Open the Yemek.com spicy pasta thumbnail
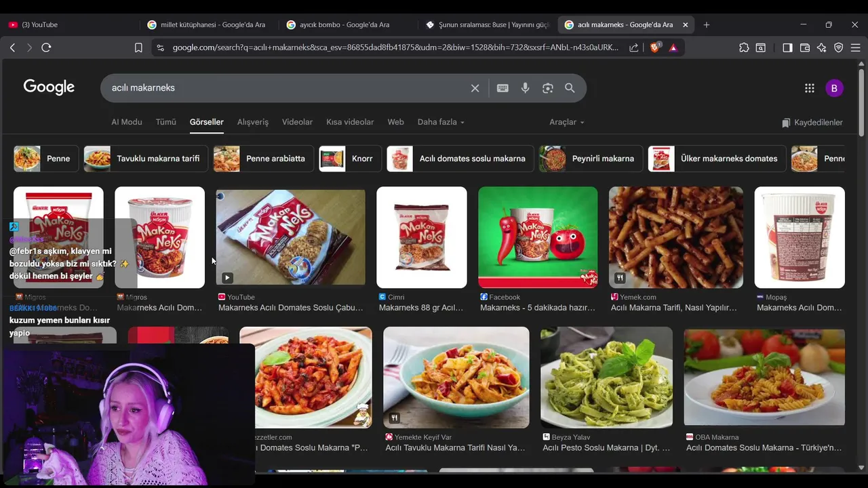The image size is (868, 488). 676,237
